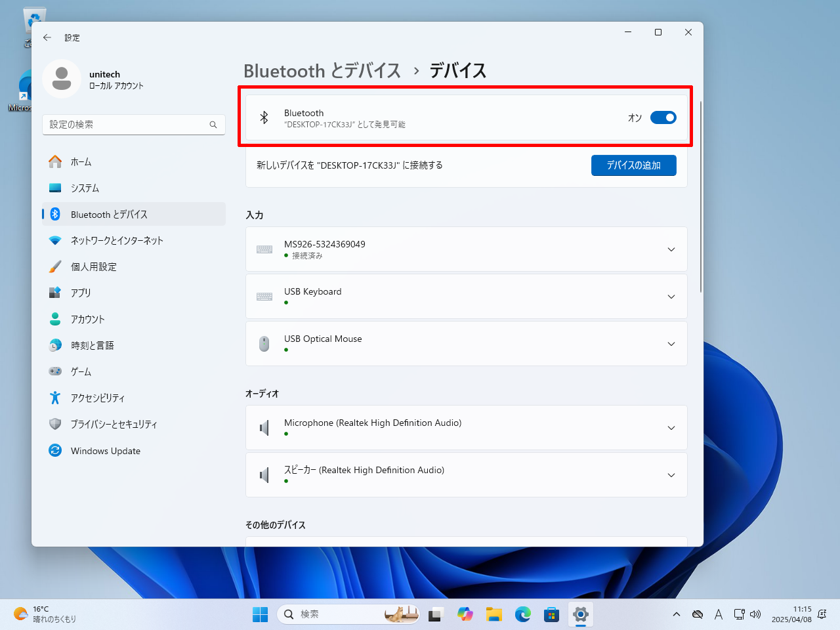Open システム settings category

pyautogui.click(x=134, y=188)
